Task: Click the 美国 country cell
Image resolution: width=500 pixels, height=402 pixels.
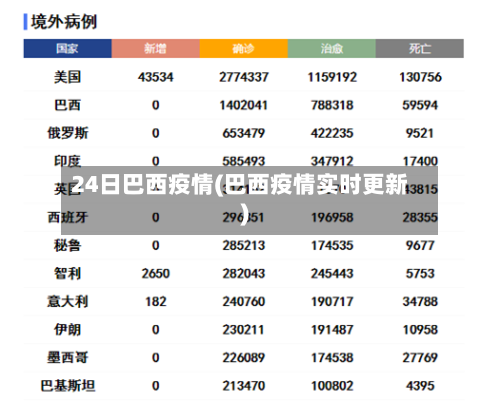Action: pos(68,77)
